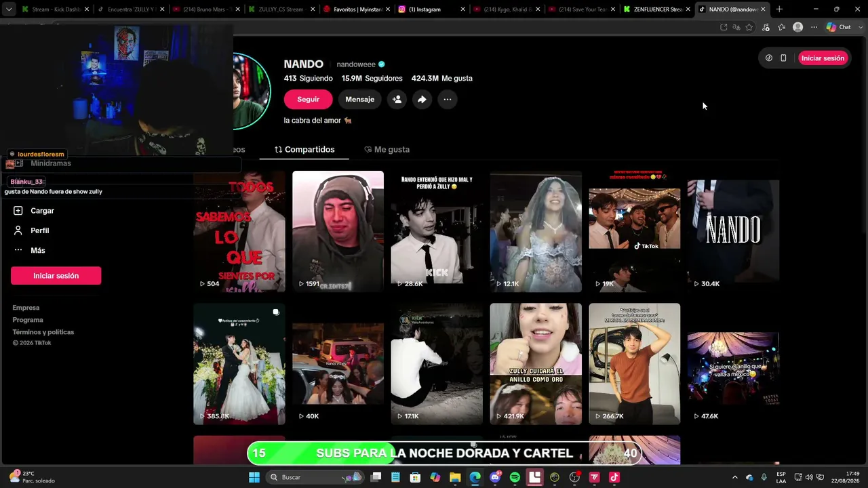Share NANDO's profile with the arrow icon

tap(422, 100)
